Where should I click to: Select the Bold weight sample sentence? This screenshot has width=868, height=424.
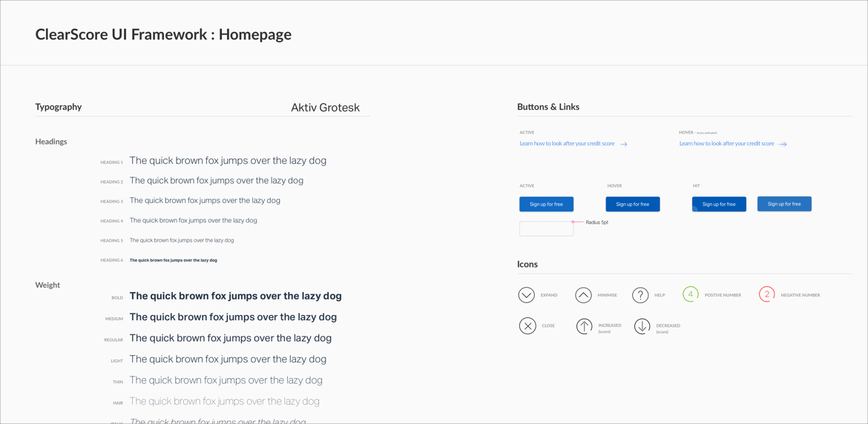[x=235, y=296]
